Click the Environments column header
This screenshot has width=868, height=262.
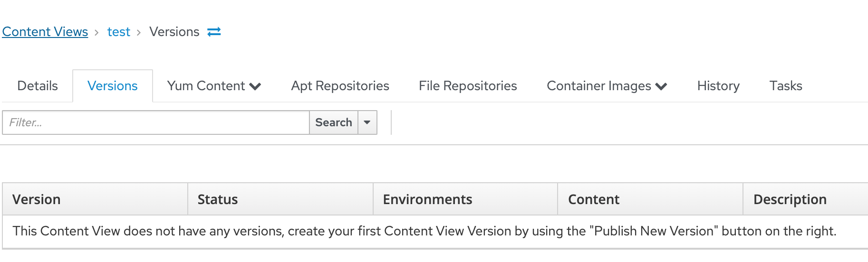point(465,199)
